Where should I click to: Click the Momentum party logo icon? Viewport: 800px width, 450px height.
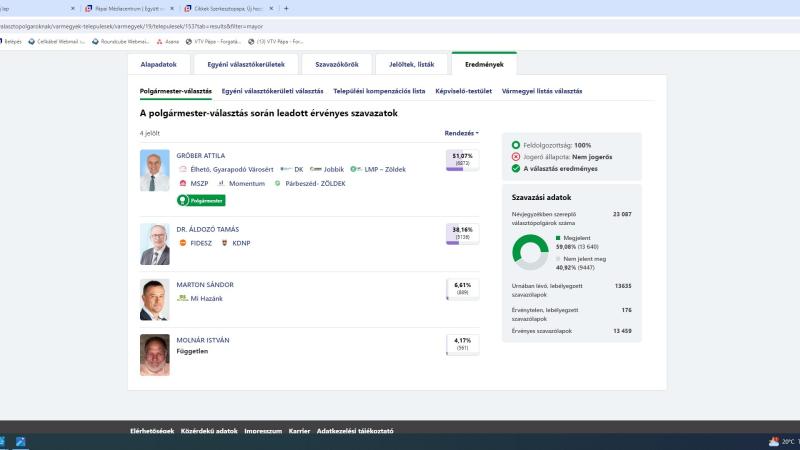point(221,184)
